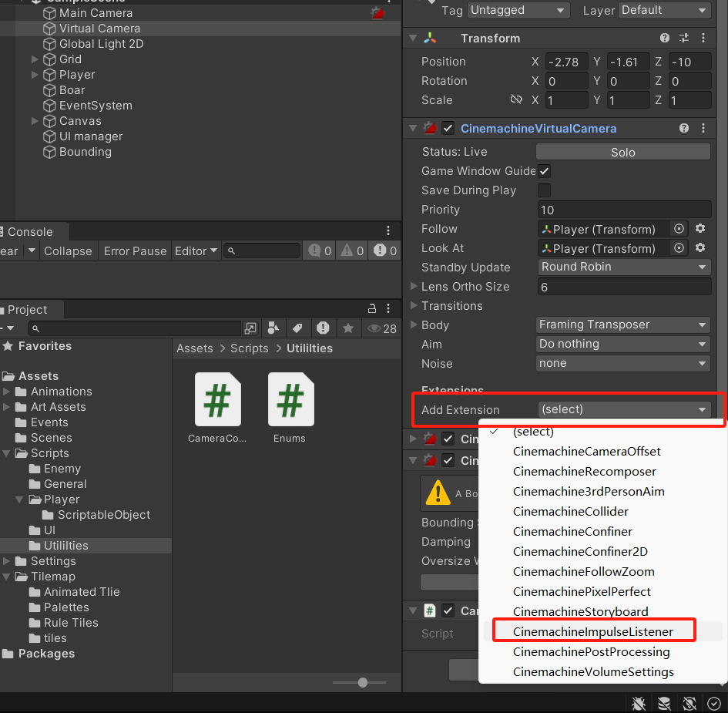Toggle warning messages count in Console
The width and height of the screenshot is (728, 713).
pyautogui.click(x=352, y=251)
